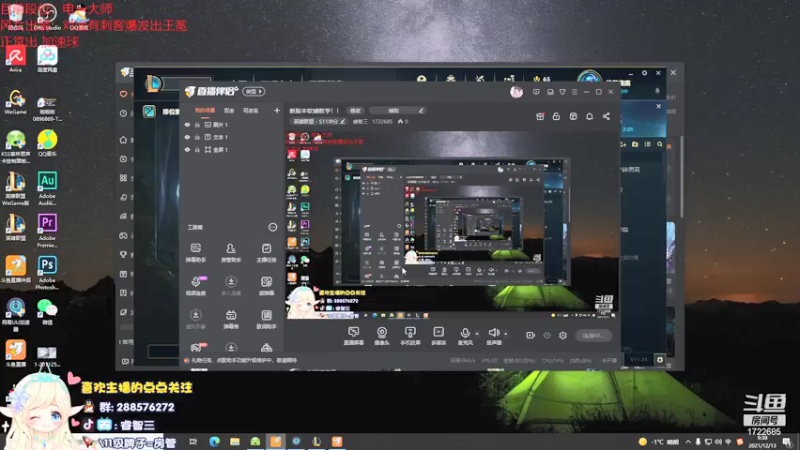The image size is (800, 450).
Task: Click the notification bell in stream header
Action: tap(589, 116)
